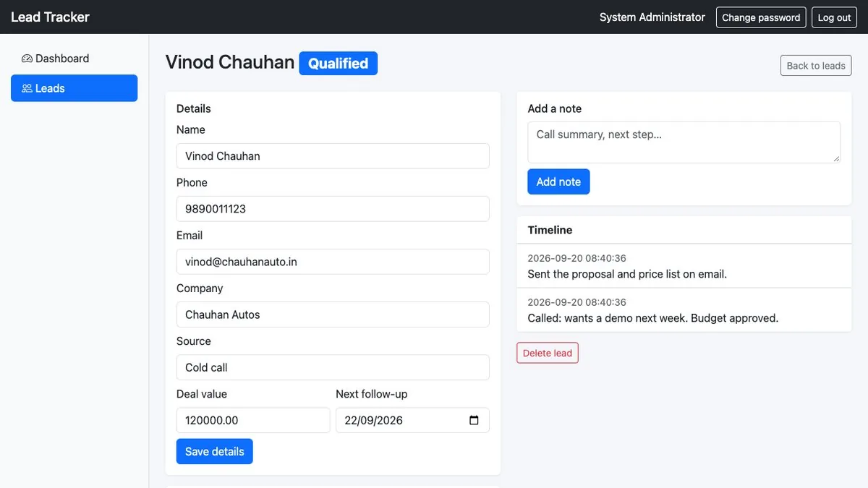Click the Deal value label
Screen dimensions: 868x488
(202, 394)
